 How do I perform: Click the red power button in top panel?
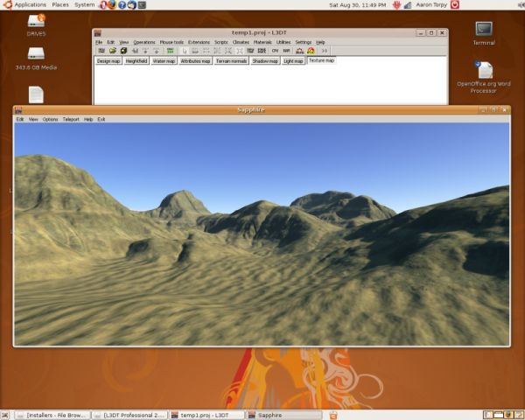pos(455,4)
